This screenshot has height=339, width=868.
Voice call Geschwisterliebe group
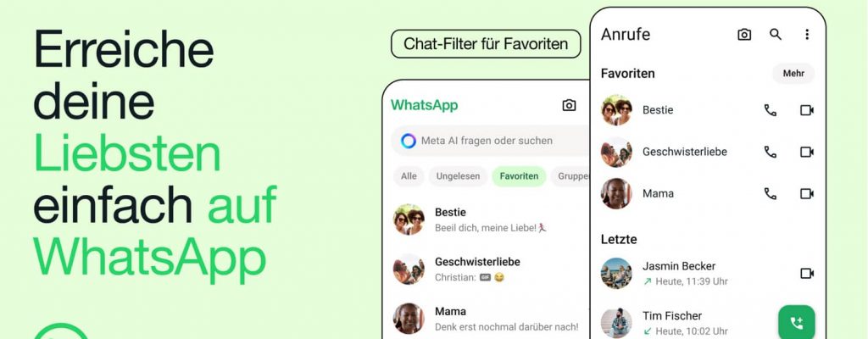click(770, 152)
